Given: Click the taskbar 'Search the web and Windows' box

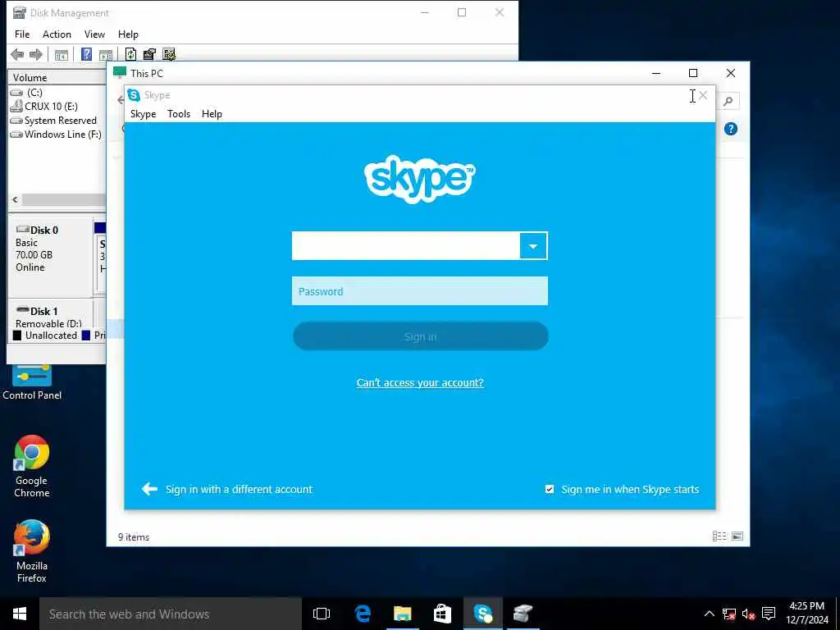Looking at the screenshot, I should click(171, 614).
